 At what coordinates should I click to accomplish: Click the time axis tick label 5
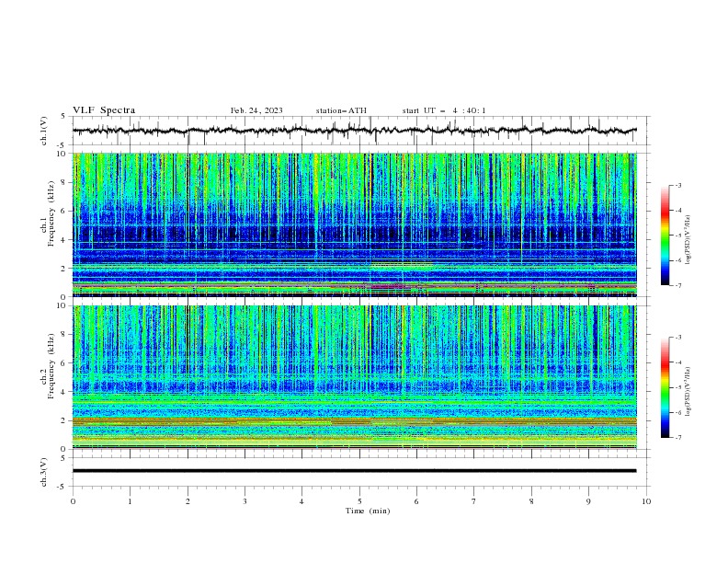[x=359, y=501]
